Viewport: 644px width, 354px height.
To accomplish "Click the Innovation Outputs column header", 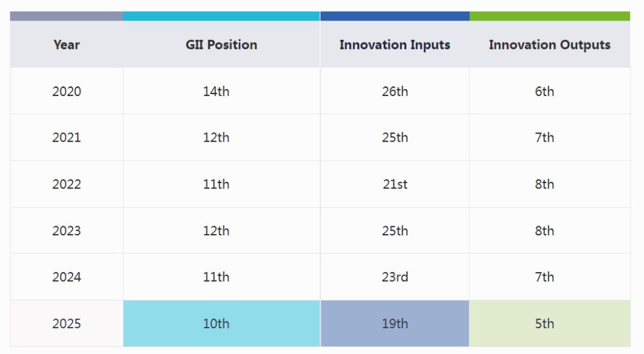I will (x=549, y=44).
